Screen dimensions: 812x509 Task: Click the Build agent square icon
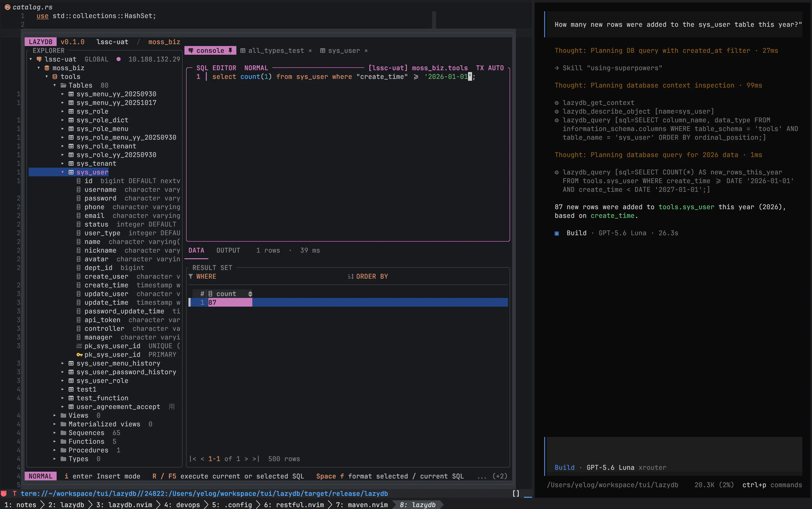557,233
